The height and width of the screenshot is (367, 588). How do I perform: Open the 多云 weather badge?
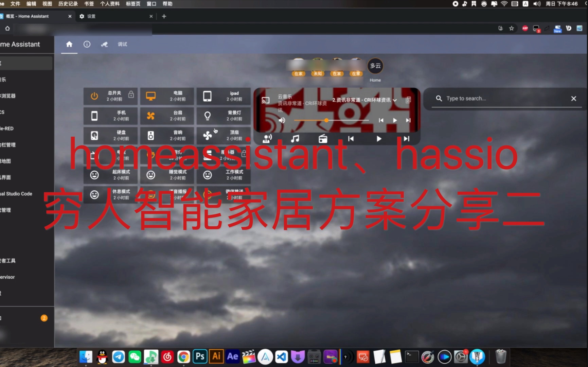tap(375, 66)
